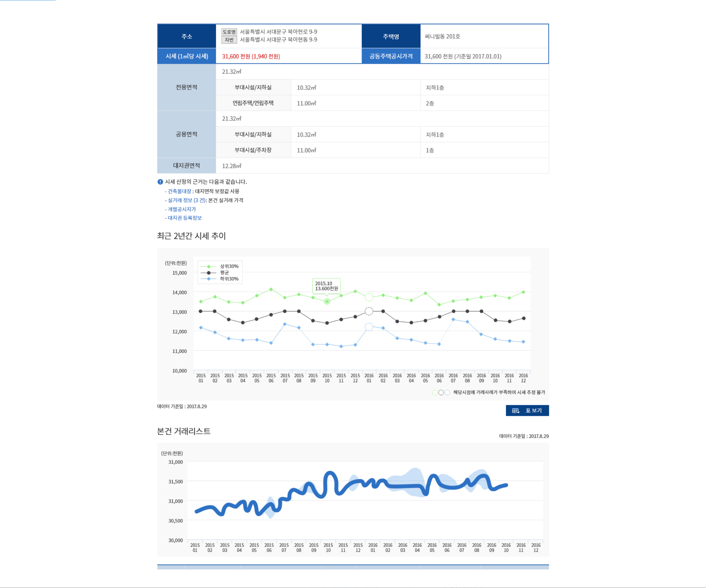Open the 대지권 등록정보 link
Screen dimensions: 706x588
coord(184,218)
